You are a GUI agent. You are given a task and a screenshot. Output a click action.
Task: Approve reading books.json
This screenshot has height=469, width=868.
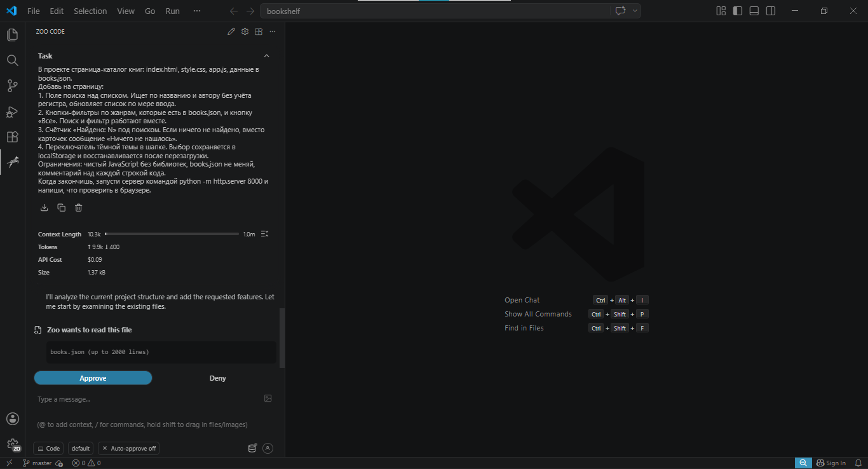coord(93,378)
